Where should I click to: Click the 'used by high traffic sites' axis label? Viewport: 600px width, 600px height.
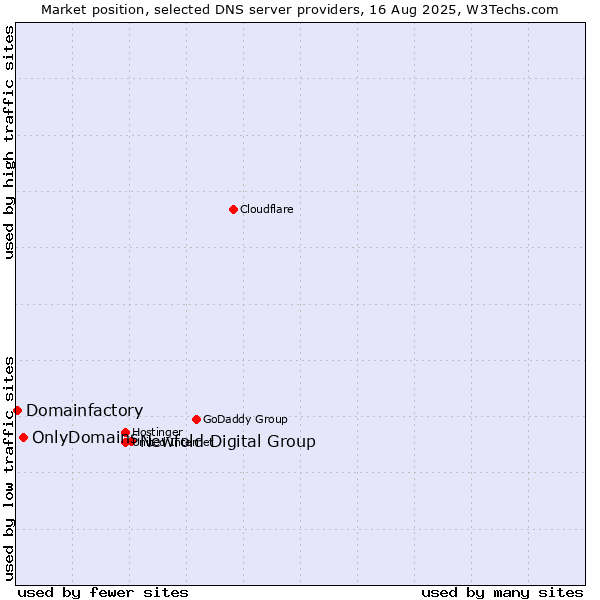[x=8, y=142]
